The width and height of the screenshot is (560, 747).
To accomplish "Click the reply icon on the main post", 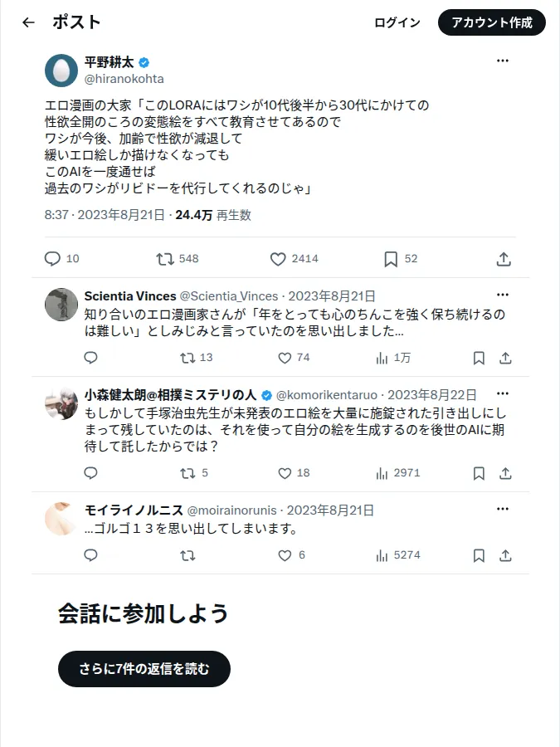I will pos(52,259).
